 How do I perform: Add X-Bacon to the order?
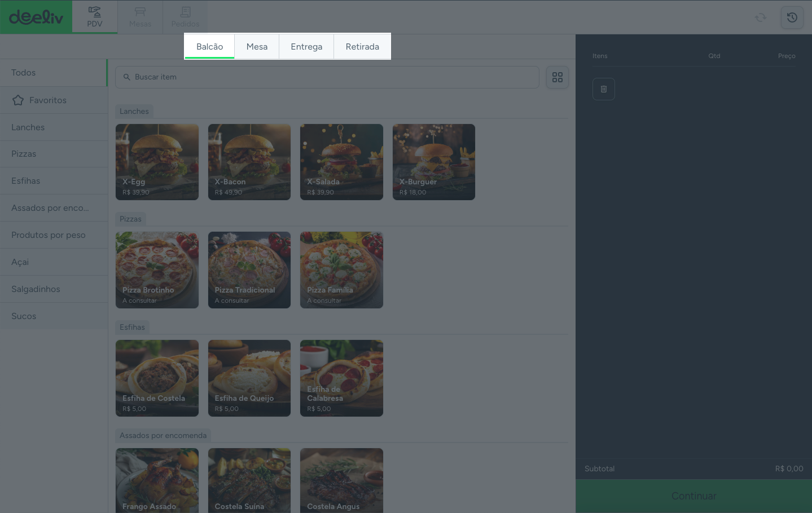tap(249, 162)
